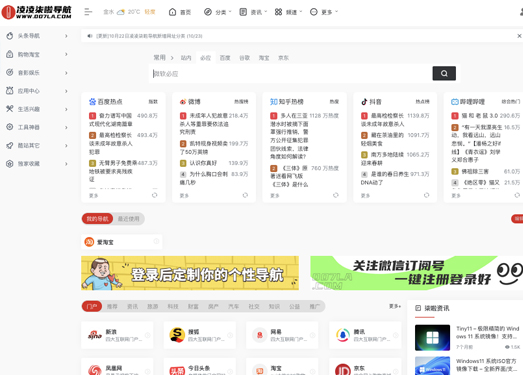This screenshot has width=523, height=375.
Task: Select the 百度 search tab
Action: tap(225, 58)
